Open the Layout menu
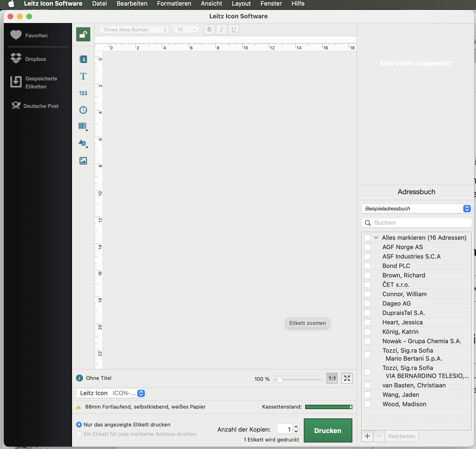The width and height of the screenshot is (476, 449). [241, 4]
